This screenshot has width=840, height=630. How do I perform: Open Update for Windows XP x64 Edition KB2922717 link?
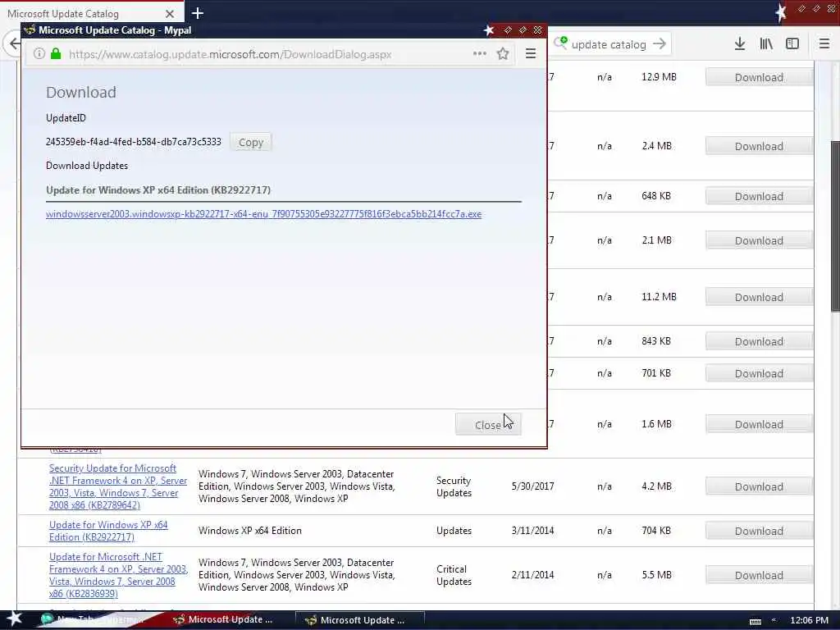108,531
